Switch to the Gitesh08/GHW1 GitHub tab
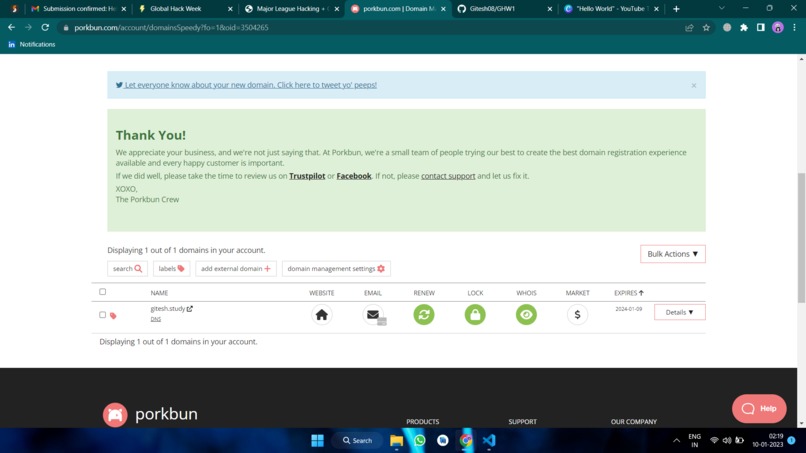Image resolution: width=806 pixels, height=453 pixels. [x=505, y=9]
